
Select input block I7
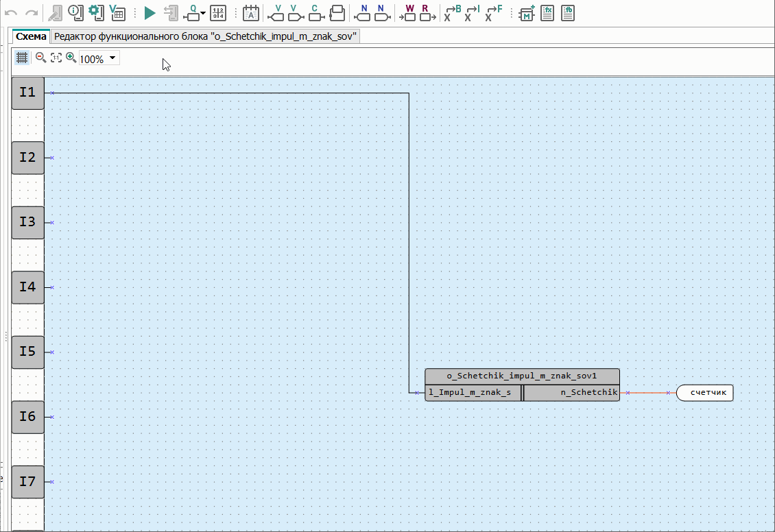point(27,482)
